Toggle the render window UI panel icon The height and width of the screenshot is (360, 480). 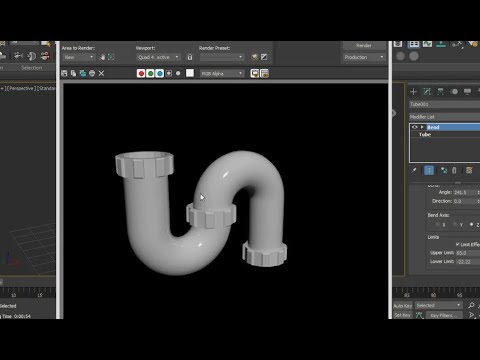pos(264,73)
